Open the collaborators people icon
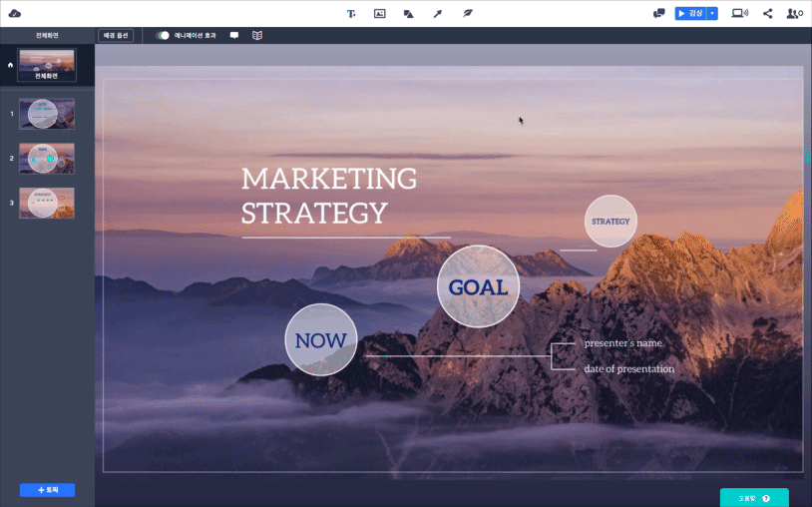This screenshot has height=507, width=812. pos(794,13)
